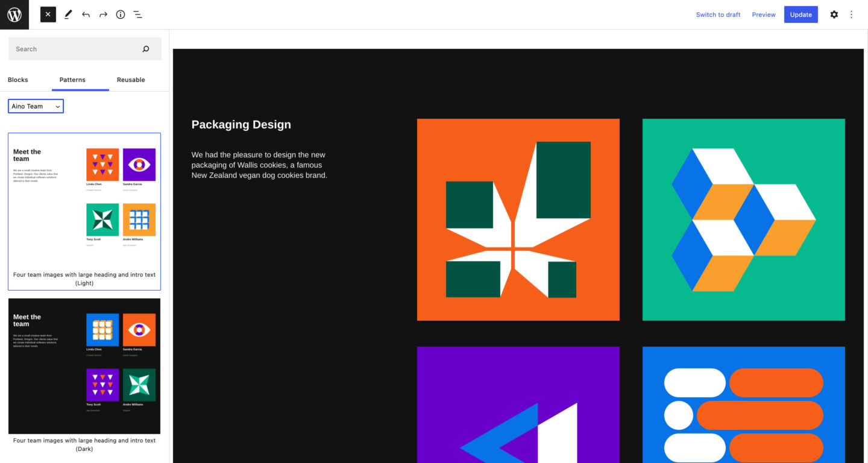This screenshot has height=463, width=868.
Task: Open the more Options menu
Action: point(851,14)
